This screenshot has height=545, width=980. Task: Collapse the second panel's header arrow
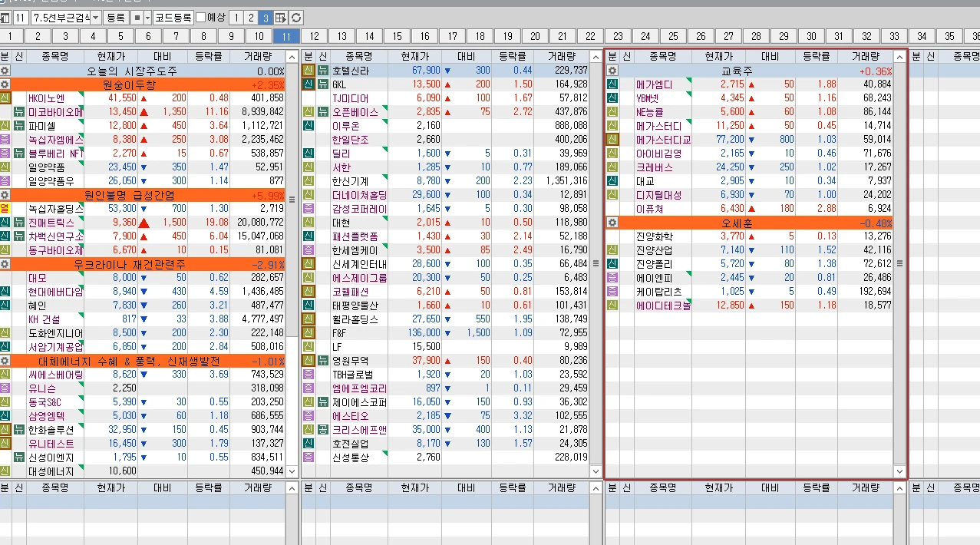point(596,57)
